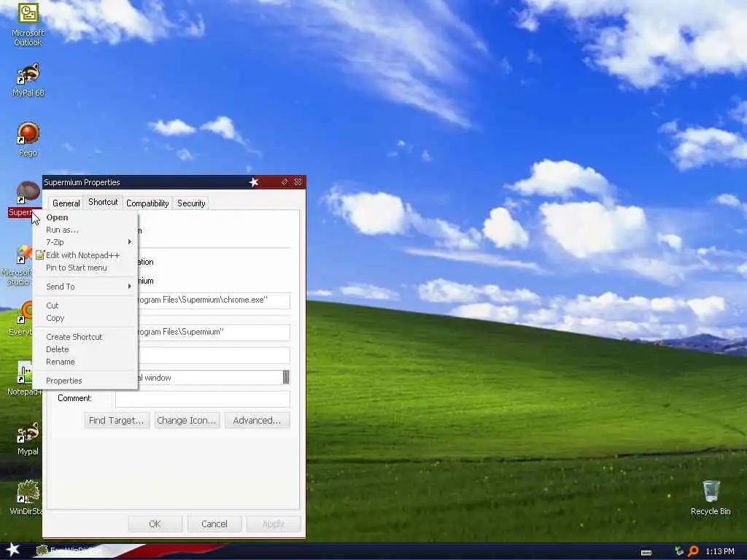Expand the Send To submenu

[x=85, y=286]
